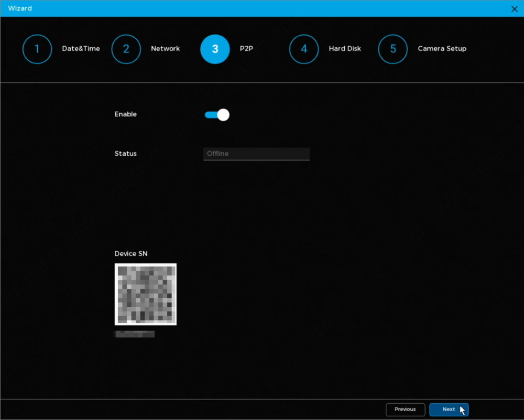
Task: Jump to the Hard Disk step label
Action: point(345,49)
